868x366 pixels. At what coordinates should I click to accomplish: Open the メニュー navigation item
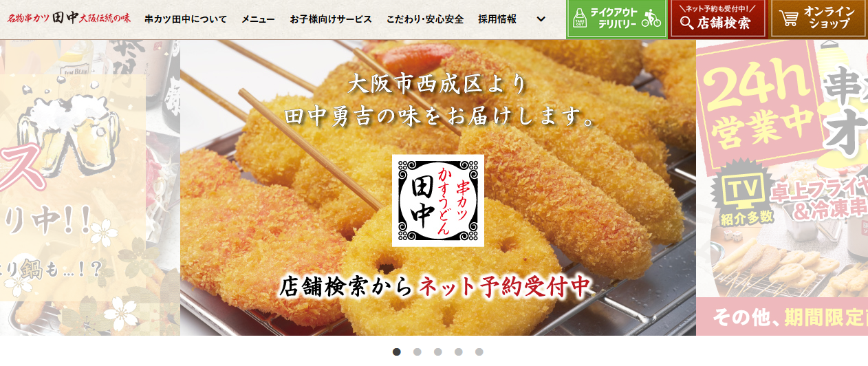tap(258, 19)
